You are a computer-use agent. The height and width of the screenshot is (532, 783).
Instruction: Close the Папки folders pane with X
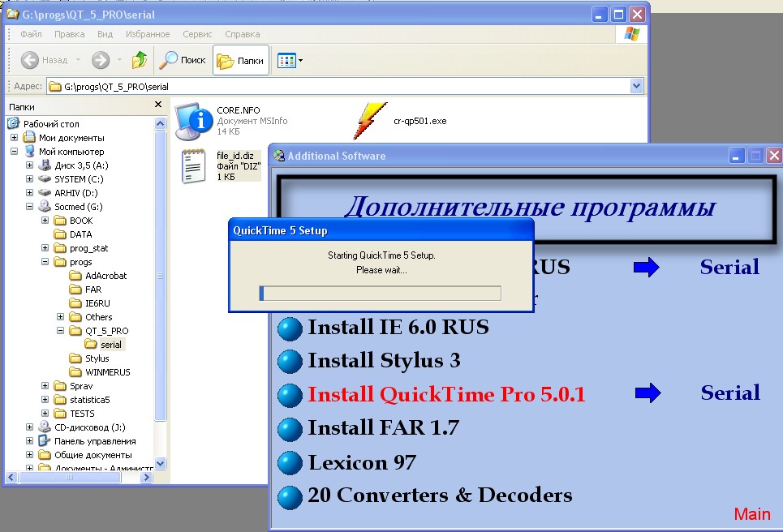tap(158, 105)
